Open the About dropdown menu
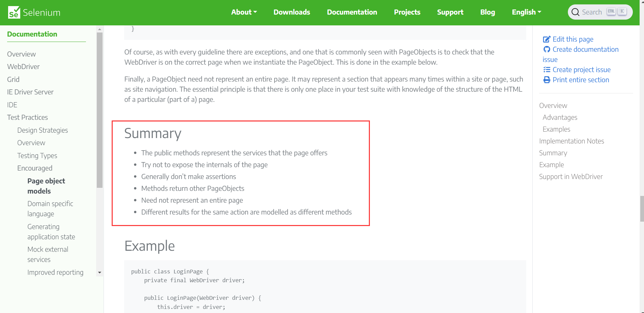This screenshot has width=644, height=313. 244,12
